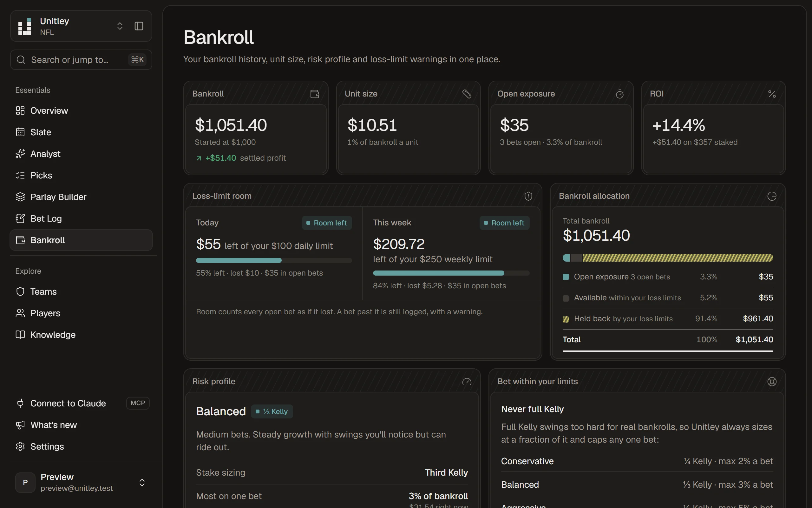Image resolution: width=812 pixels, height=508 pixels.
Task: Click Bet within your limits lifebuoy icon
Action: click(772, 382)
